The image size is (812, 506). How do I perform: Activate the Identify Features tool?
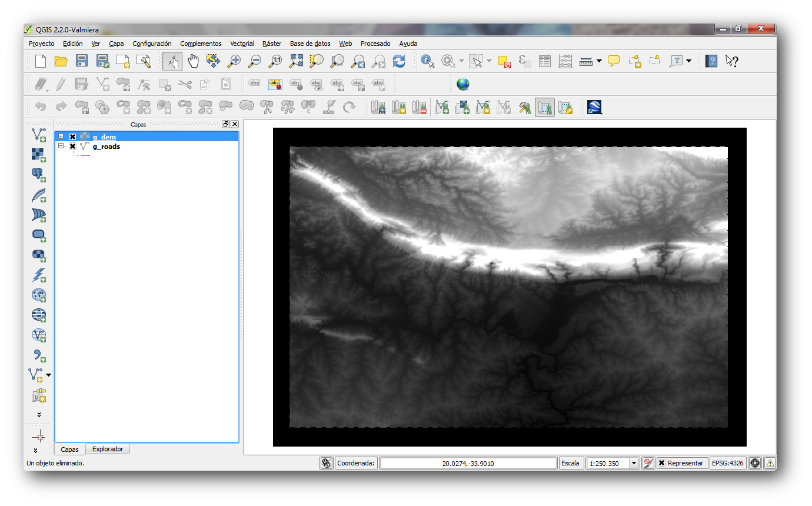click(x=428, y=61)
